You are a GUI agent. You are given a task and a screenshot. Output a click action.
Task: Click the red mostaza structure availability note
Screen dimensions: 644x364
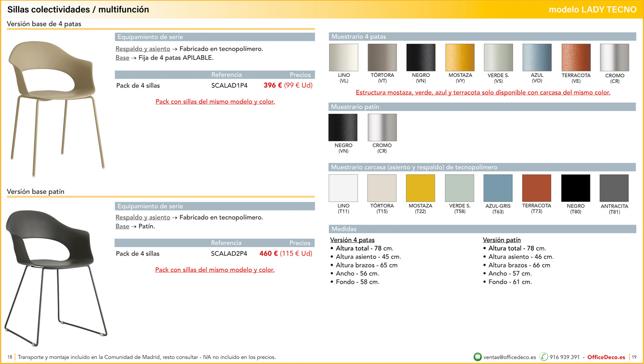point(483,92)
